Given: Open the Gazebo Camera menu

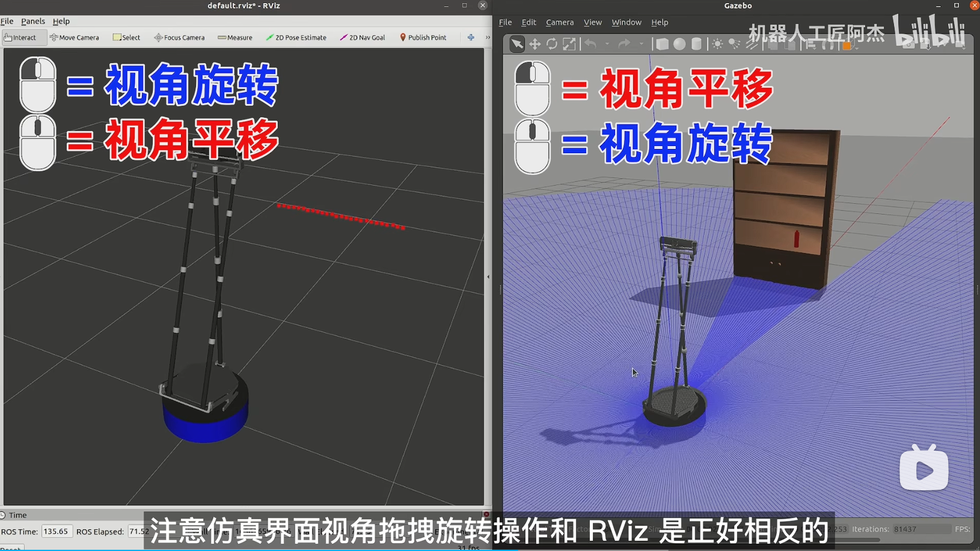Looking at the screenshot, I should click(560, 22).
